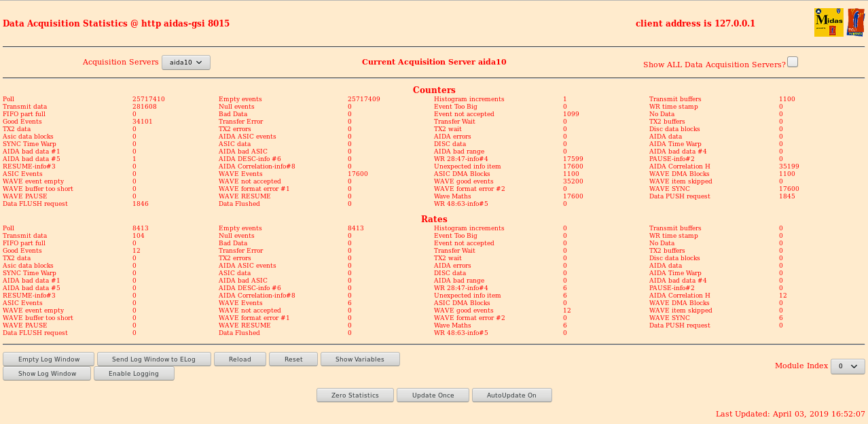Open the Acquisition Servers aida10 dropdown

click(186, 63)
